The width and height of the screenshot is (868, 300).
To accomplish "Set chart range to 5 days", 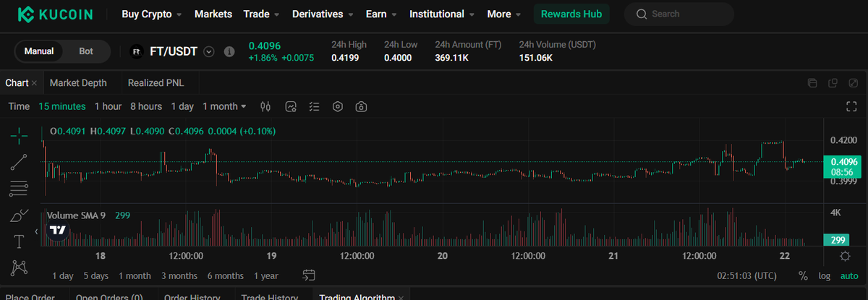I will click(95, 275).
